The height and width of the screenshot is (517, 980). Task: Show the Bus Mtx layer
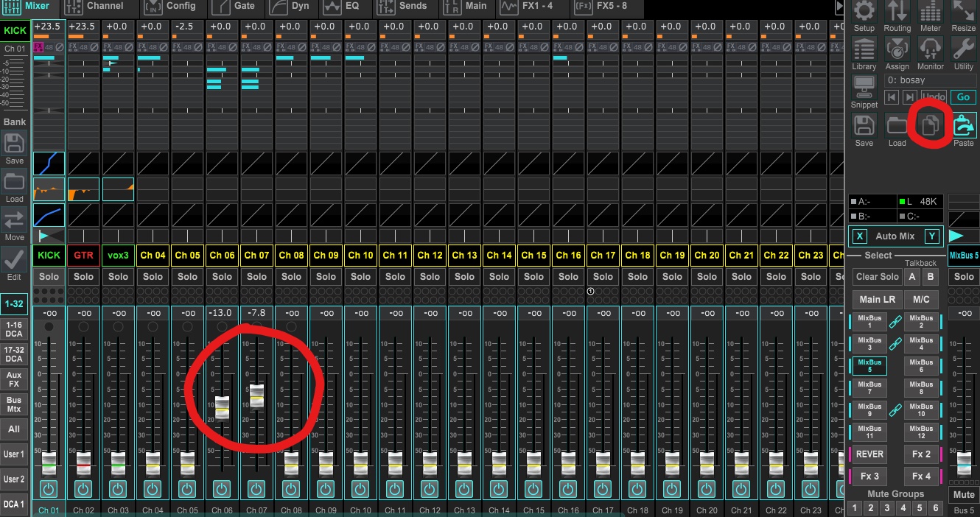(x=14, y=404)
